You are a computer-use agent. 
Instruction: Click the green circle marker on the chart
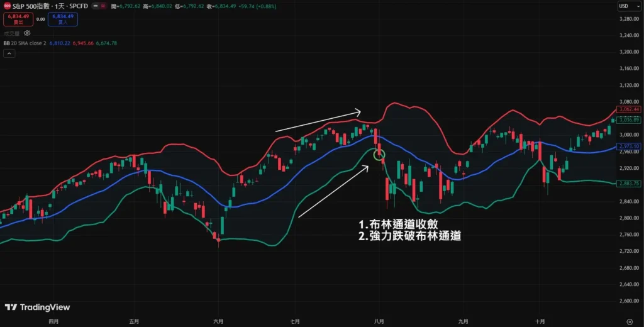pos(379,155)
